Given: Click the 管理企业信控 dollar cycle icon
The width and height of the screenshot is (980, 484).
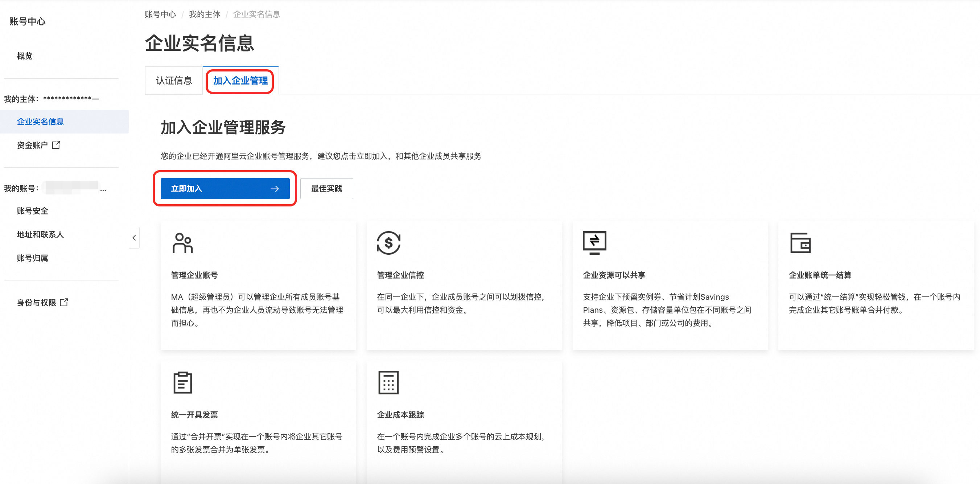Looking at the screenshot, I should [x=388, y=243].
